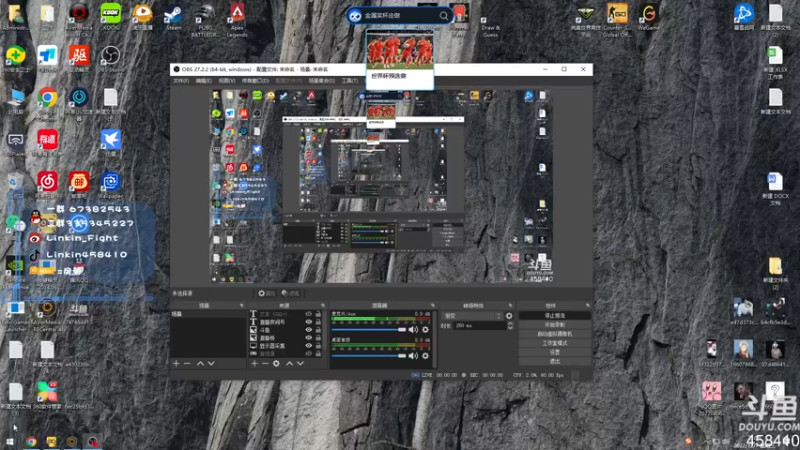The image size is (800, 450).
Task: Click 设置 settings button in controls
Action: click(555, 352)
